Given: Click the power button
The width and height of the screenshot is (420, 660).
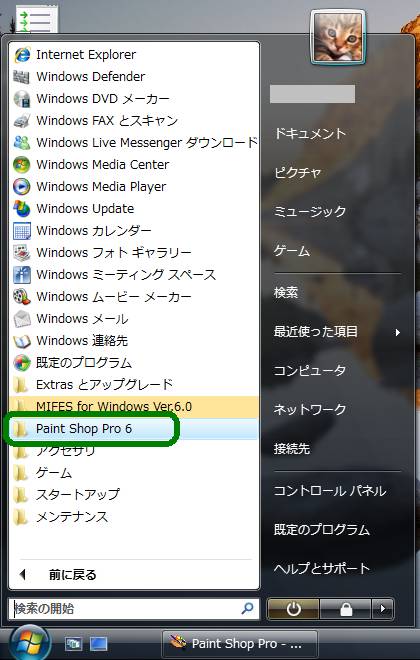Looking at the screenshot, I should 293,609.
